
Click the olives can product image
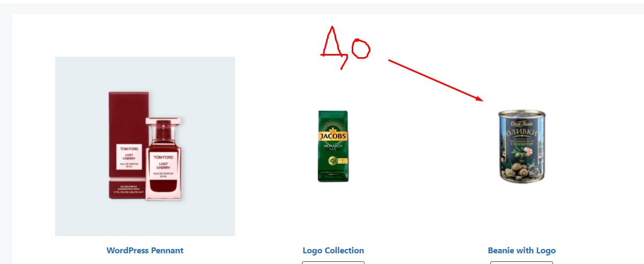click(521, 146)
